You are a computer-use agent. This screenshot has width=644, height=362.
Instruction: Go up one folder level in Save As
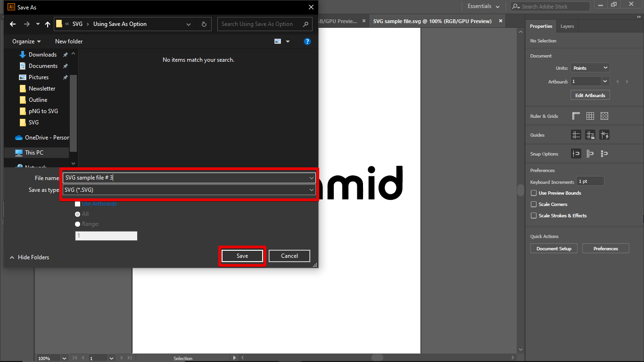pyautogui.click(x=48, y=24)
